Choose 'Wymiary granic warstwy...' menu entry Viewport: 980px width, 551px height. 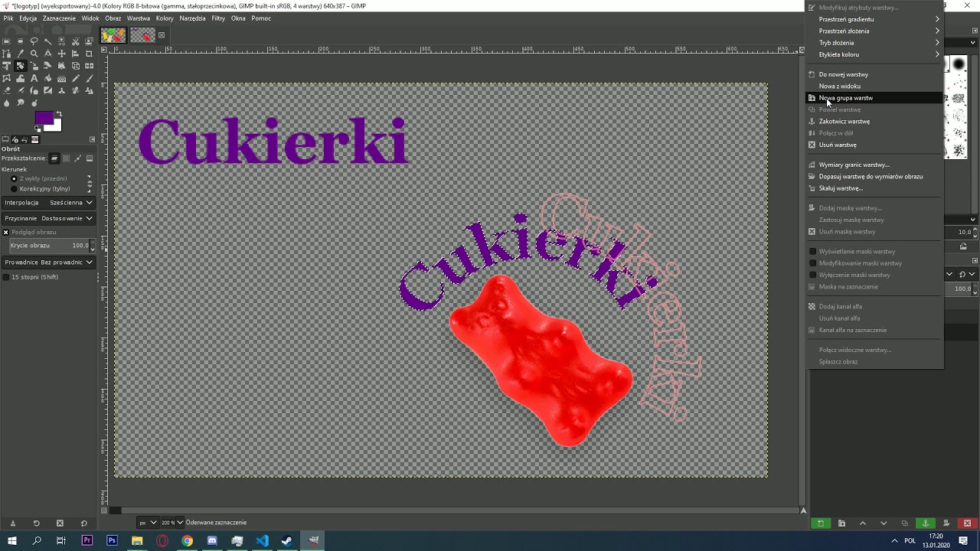874,165
